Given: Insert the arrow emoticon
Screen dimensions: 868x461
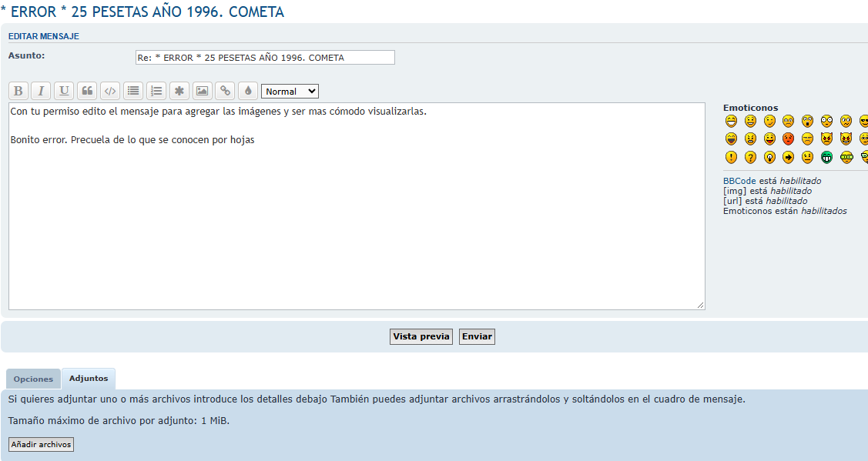Looking at the screenshot, I should coord(789,158).
